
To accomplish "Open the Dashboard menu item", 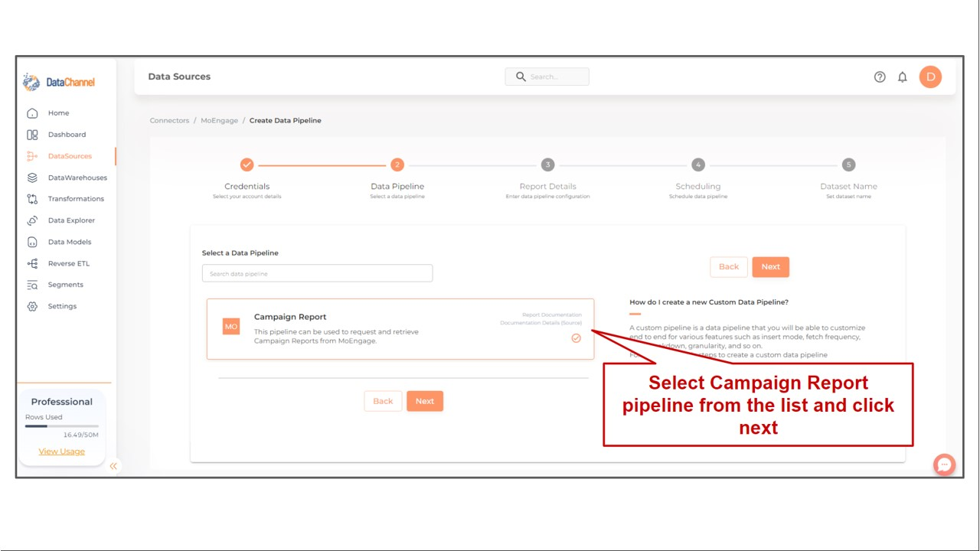I will click(x=67, y=135).
